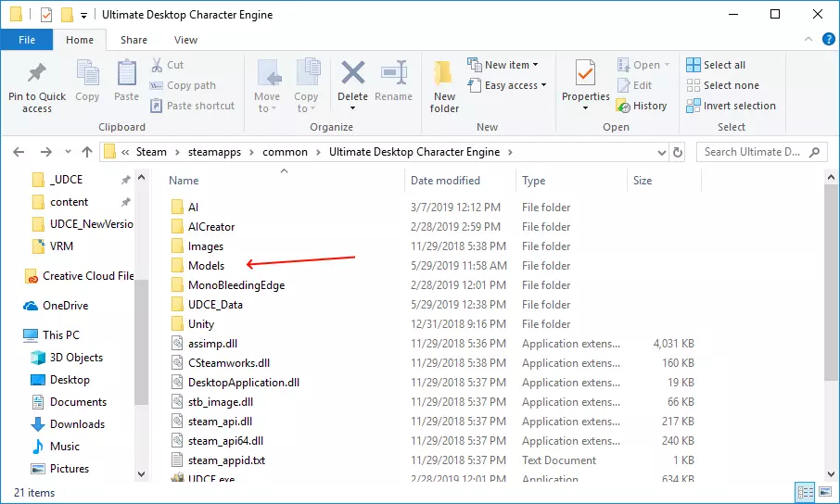This screenshot has width=840, height=504.
Task: Click common in the address path
Action: [x=285, y=152]
